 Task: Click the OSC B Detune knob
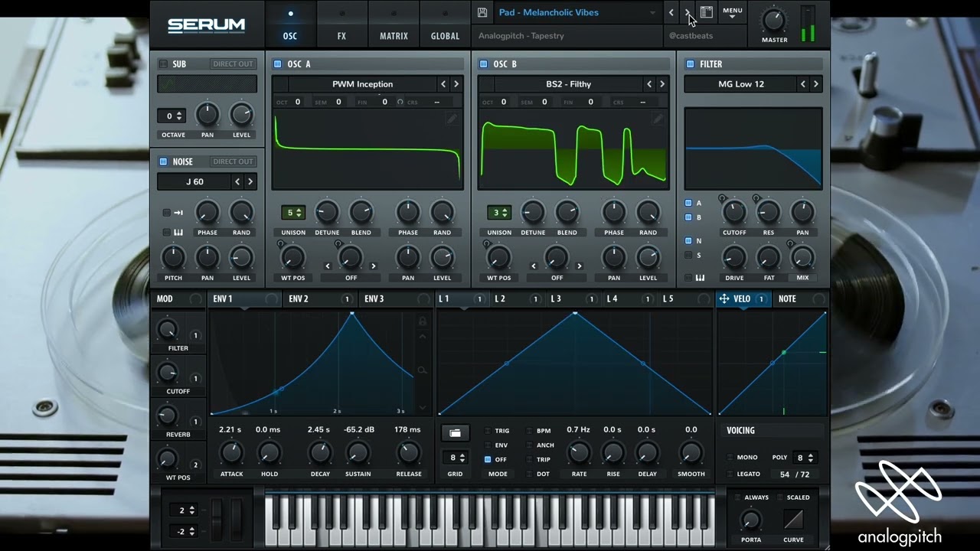click(x=533, y=213)
